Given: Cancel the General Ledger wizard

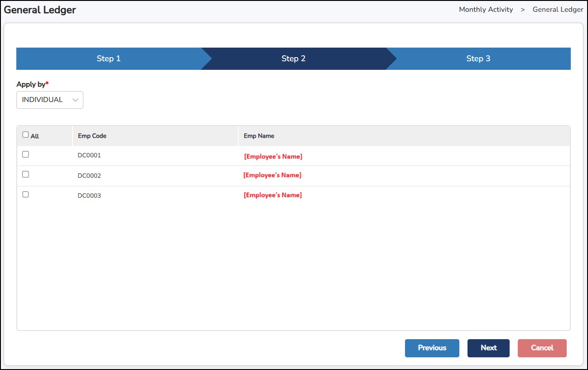Looking at the screenshot, I should click(542, 348).
